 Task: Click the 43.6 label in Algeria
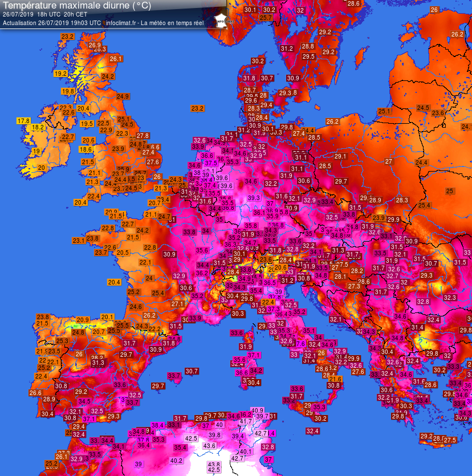tap(209, 446)
